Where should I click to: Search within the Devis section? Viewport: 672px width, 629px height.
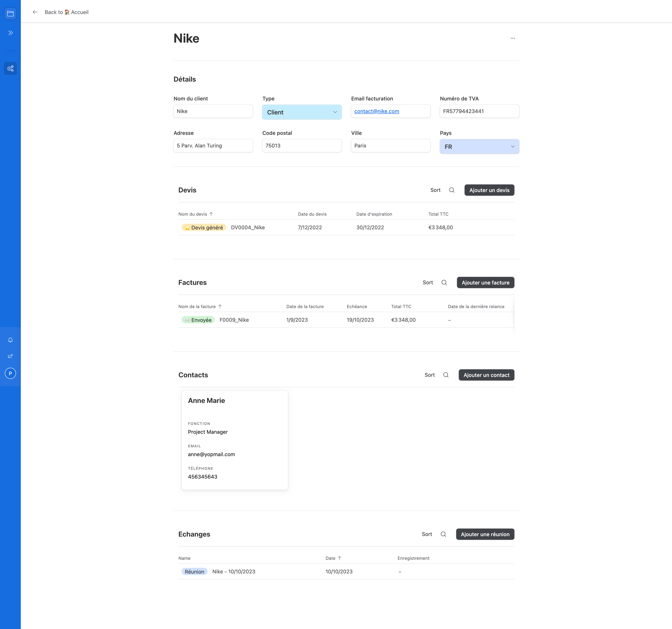click(x=452, y=190)
